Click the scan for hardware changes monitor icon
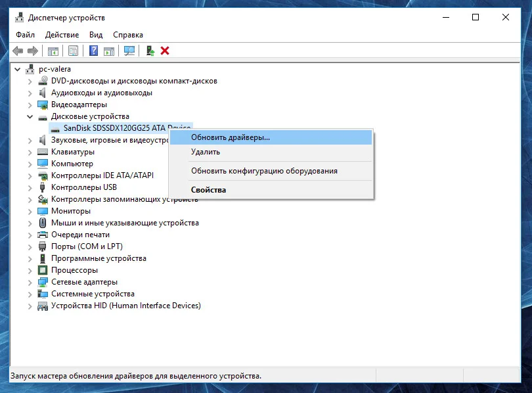The image size is (532, 393). [129, 51]
